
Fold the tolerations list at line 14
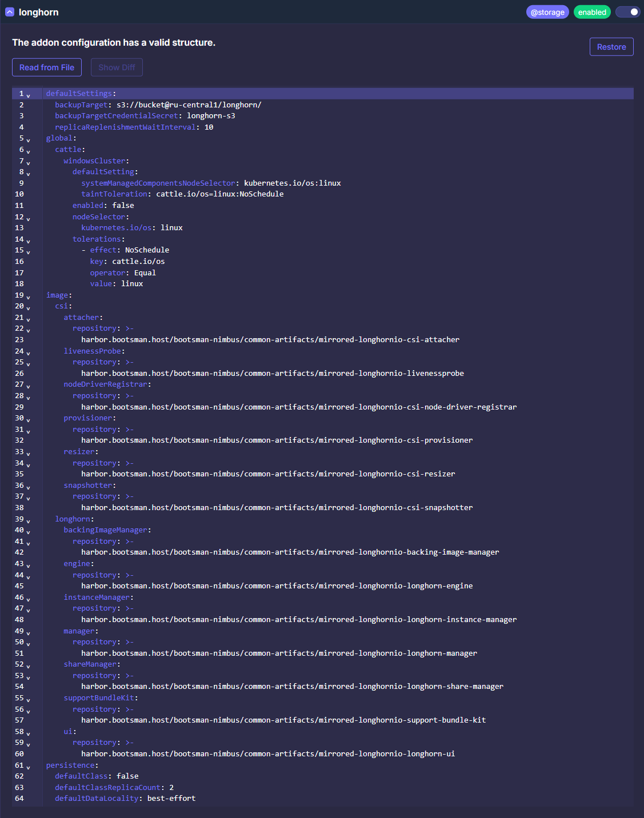point(28,241)
